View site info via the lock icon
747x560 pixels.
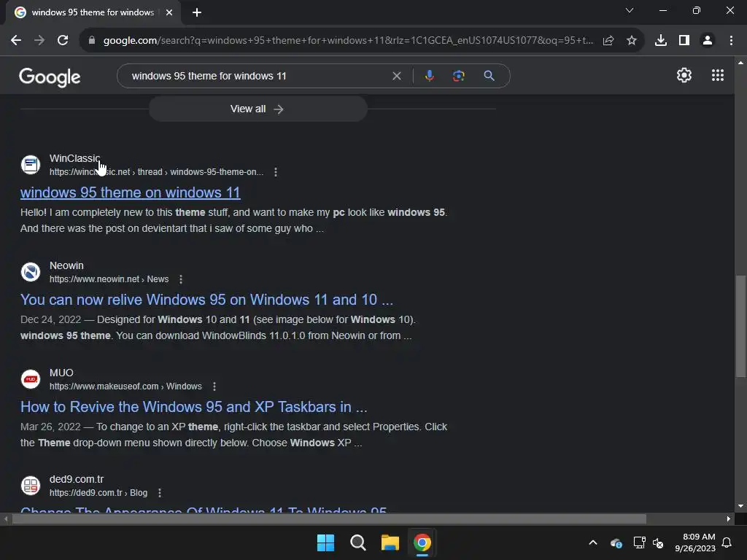tap(92, 41)
